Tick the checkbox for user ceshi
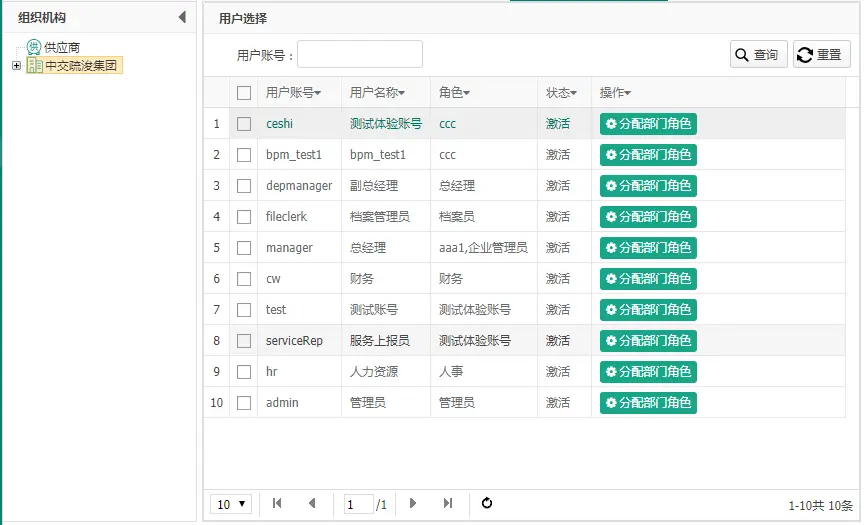 244,124
